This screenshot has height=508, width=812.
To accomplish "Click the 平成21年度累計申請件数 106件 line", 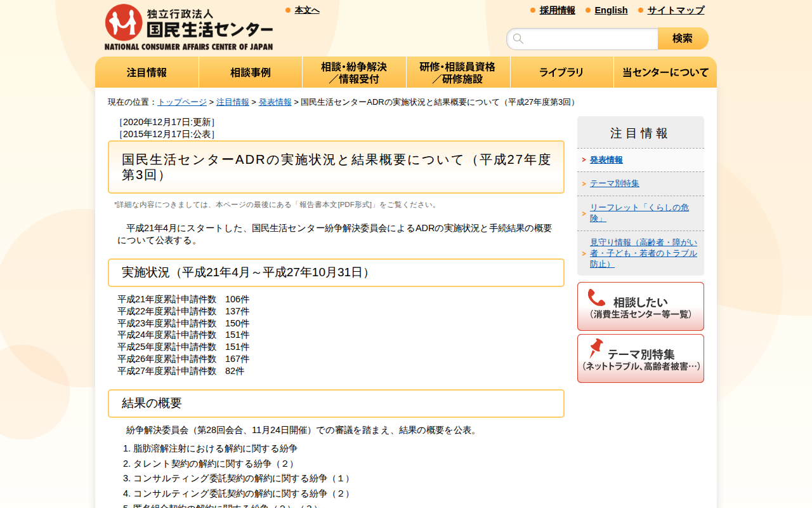I will coord(183,299).
